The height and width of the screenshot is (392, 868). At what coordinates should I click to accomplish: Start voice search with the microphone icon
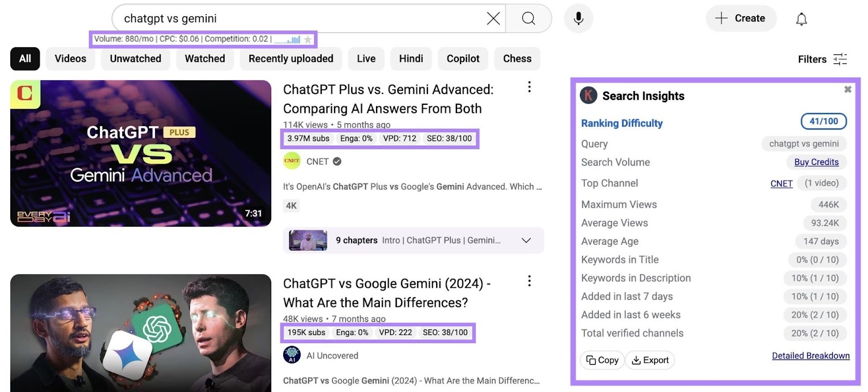578,18
